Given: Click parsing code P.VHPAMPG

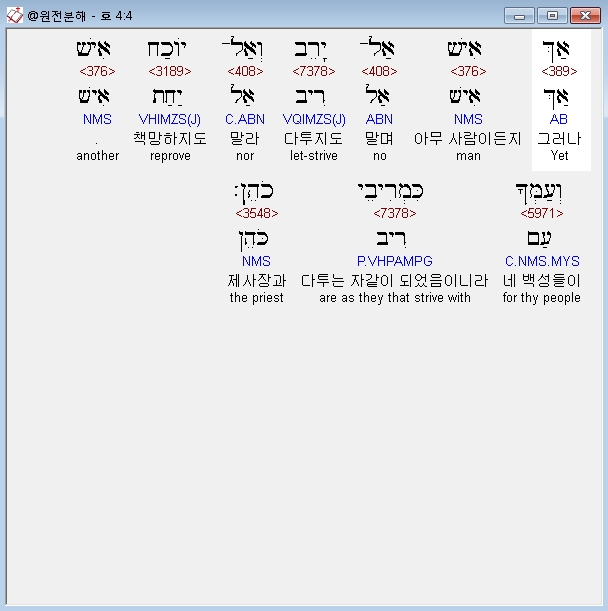Looking at the screenshot, I should [x=395, y=261].
